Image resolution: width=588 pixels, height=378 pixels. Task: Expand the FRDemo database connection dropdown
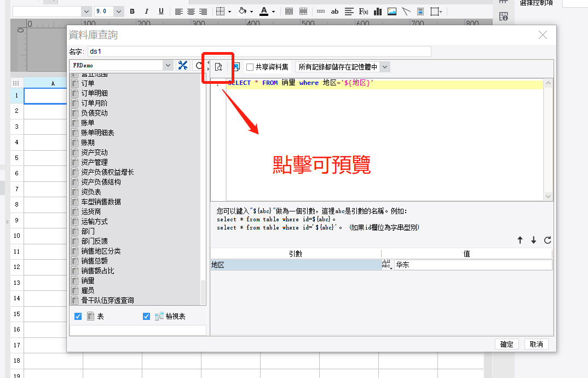pyautogui.click(x=168, y=65)
